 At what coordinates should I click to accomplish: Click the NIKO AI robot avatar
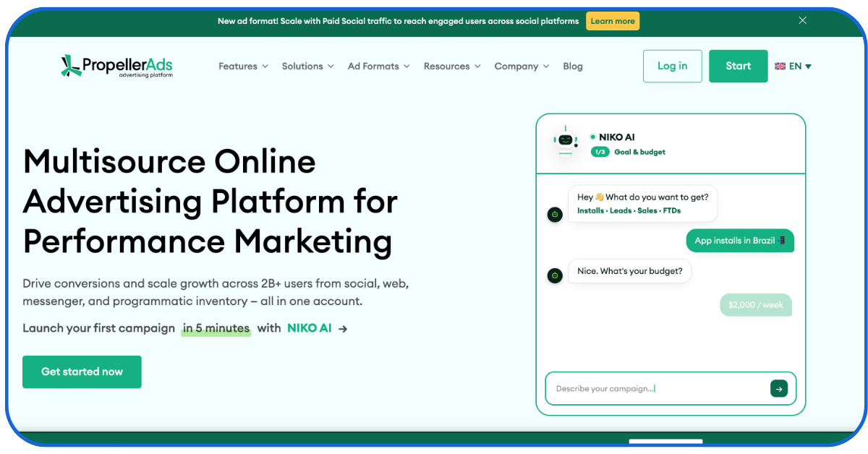[566, 141]
